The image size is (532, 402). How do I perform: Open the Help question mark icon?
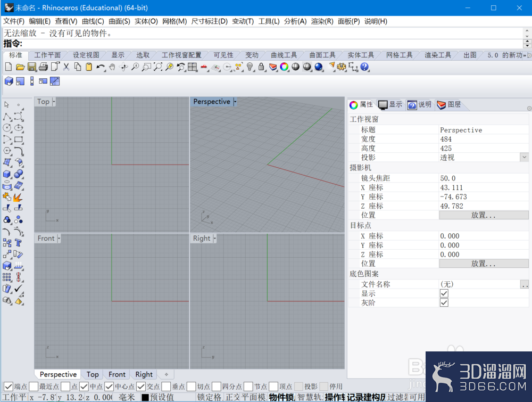tap(365, 67)
